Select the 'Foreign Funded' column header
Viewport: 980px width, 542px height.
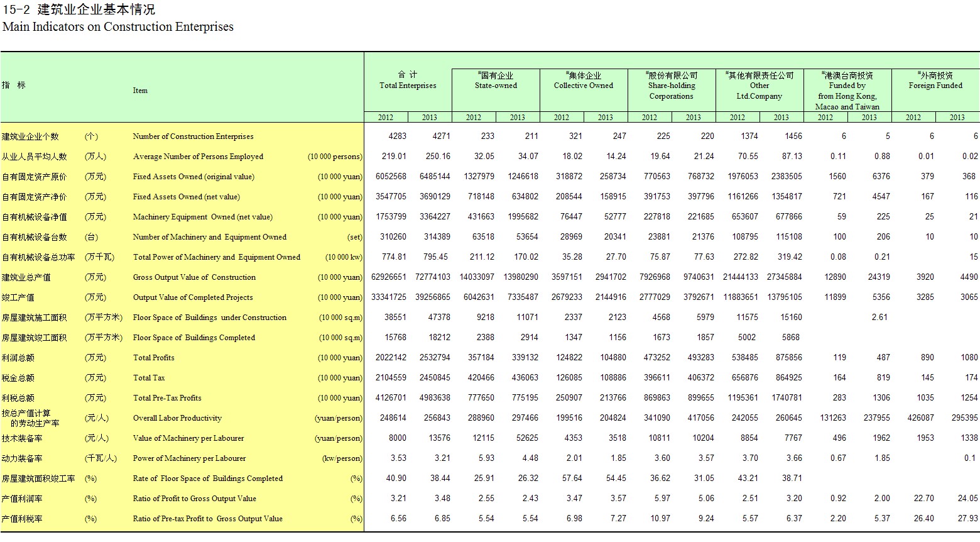click(x=935, y=86)
